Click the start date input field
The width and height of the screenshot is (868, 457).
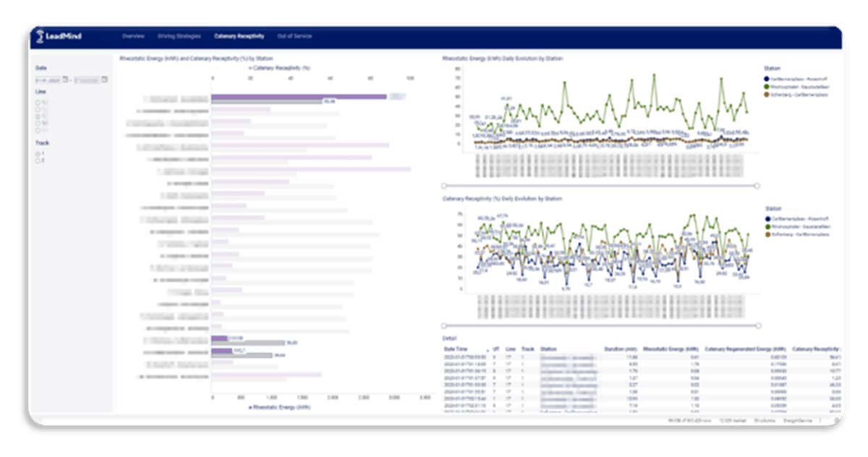pyautogui.click(x=48, y=79)
